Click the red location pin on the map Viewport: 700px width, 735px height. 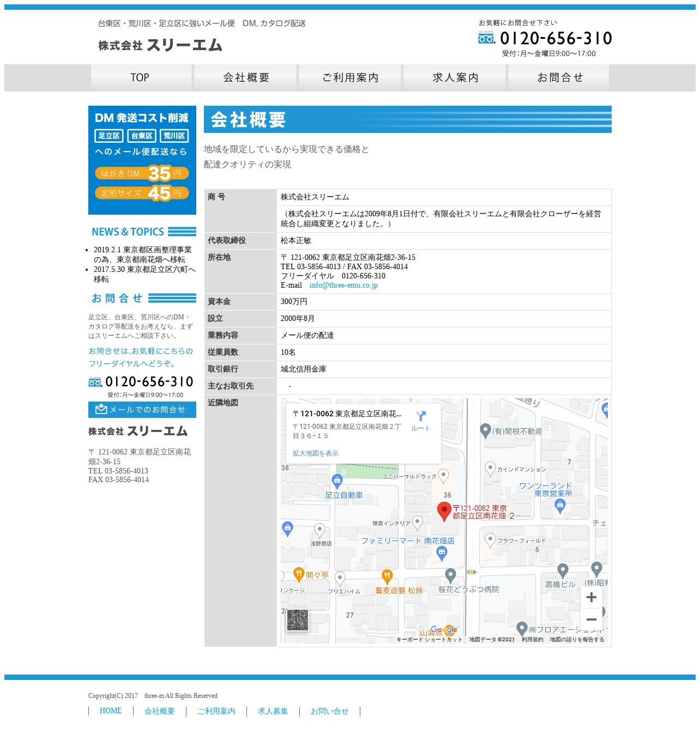pos(444,512)
